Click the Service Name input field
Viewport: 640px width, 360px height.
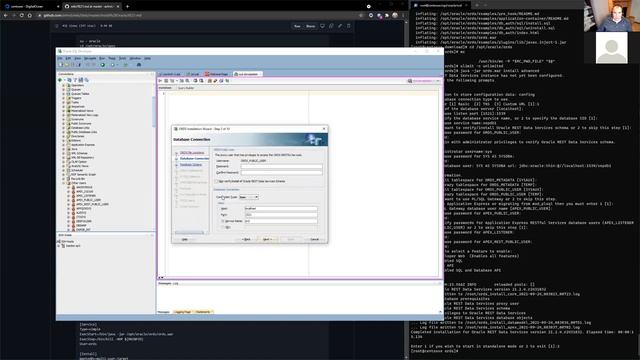(x=281, y=221)
